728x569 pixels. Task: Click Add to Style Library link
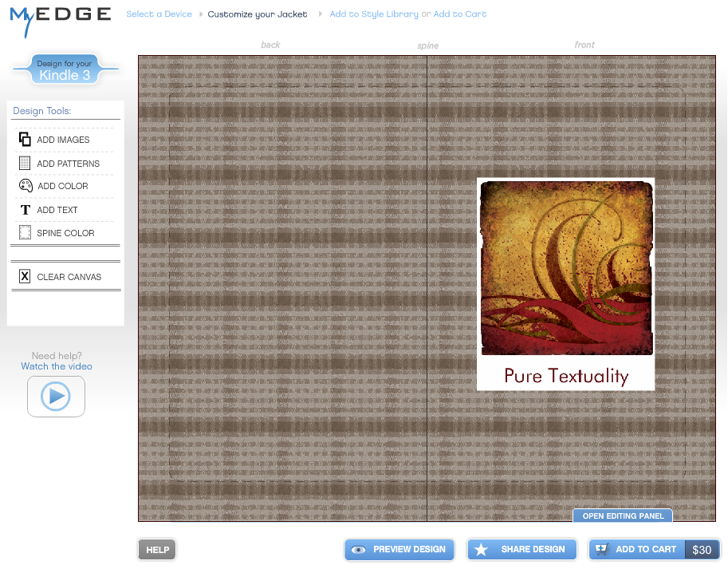click(374, 14)
